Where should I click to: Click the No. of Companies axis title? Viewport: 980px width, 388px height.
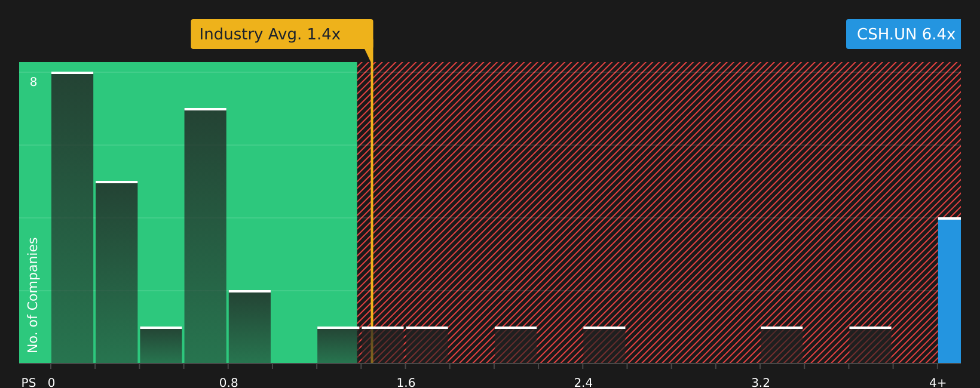(x=33, y=295)
